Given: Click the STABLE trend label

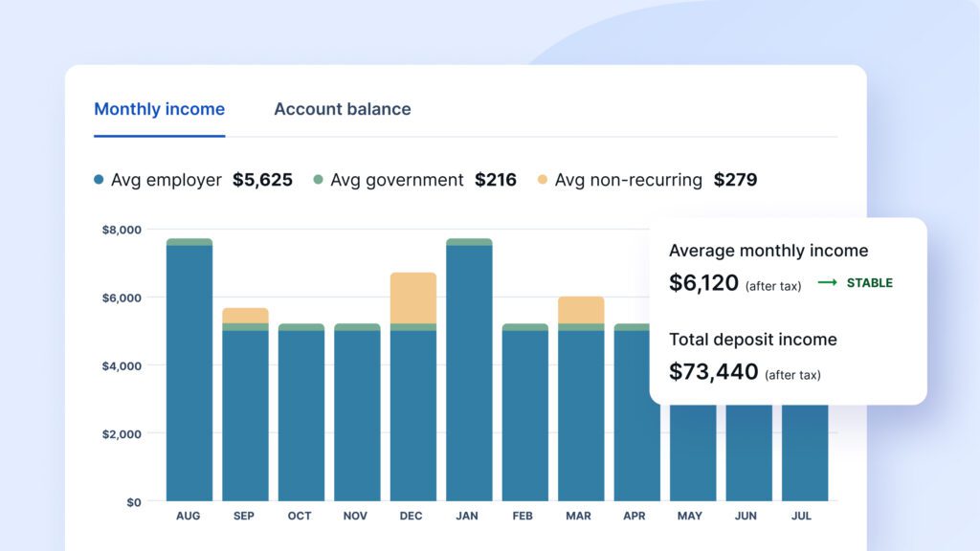Looking at the screenshot, I should tap(869, 283).
